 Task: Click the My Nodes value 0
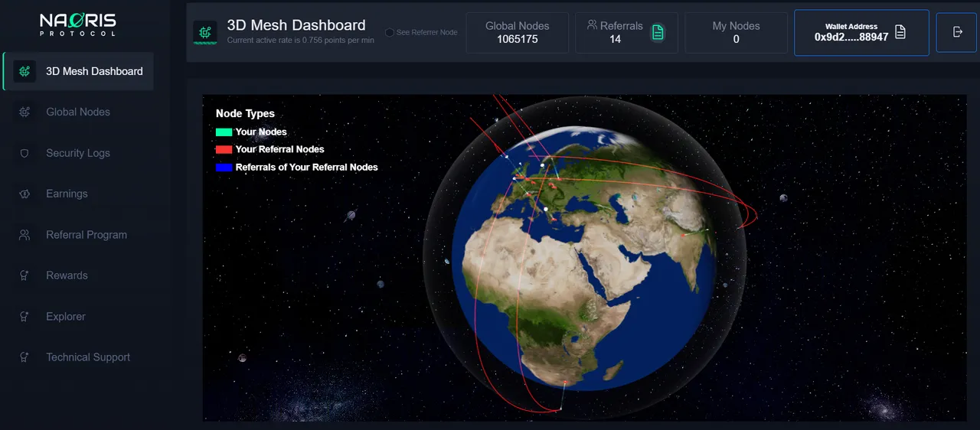pyautogui.click(x=737, y=39)
